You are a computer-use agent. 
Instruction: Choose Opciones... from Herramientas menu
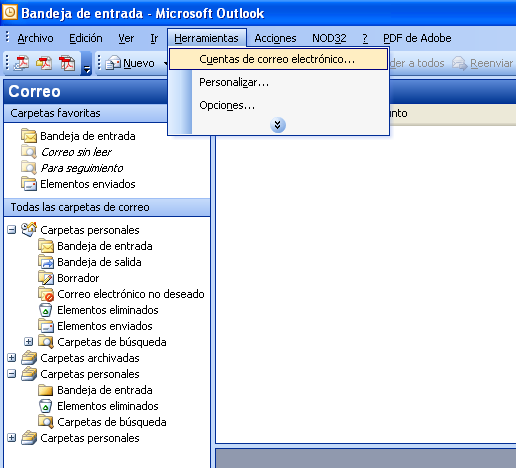[x=278, y=105]
